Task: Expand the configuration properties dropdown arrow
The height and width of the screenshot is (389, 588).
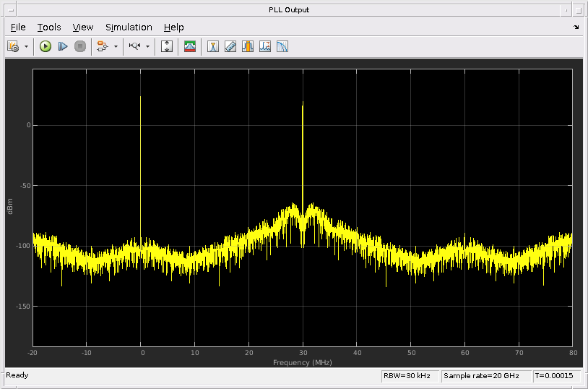Action: point(27,46)
